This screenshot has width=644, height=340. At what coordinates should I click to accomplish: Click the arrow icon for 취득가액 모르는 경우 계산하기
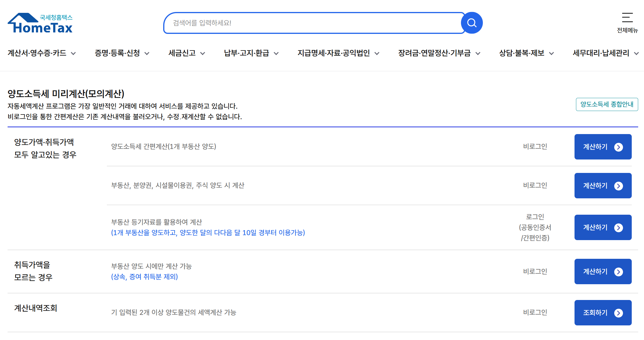click(x=618, y=272)
